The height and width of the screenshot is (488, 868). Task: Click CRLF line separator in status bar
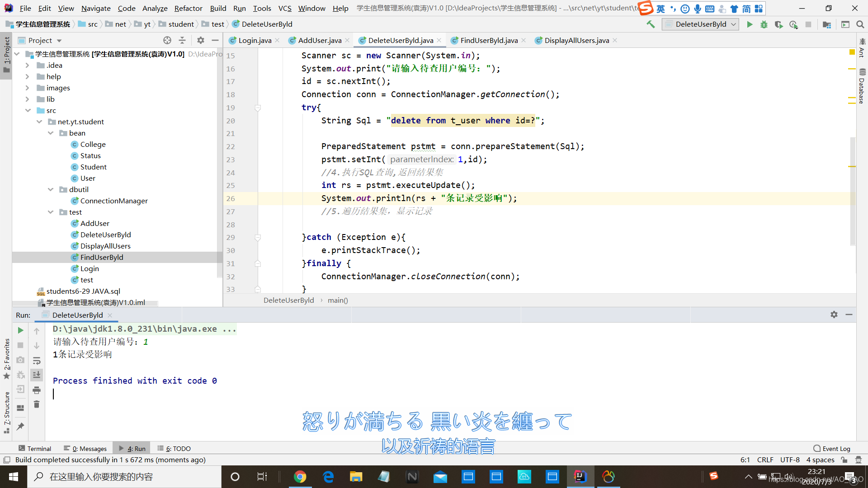765,460
